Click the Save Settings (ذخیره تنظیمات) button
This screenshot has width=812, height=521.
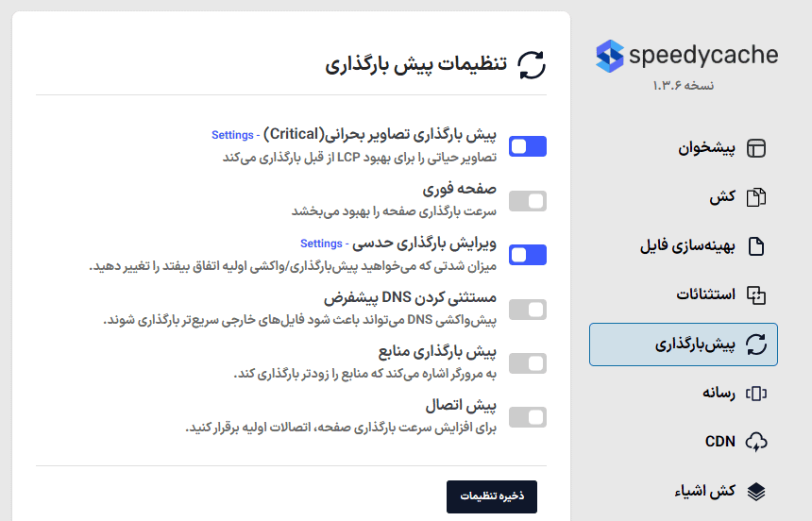(x=492, y=496)
